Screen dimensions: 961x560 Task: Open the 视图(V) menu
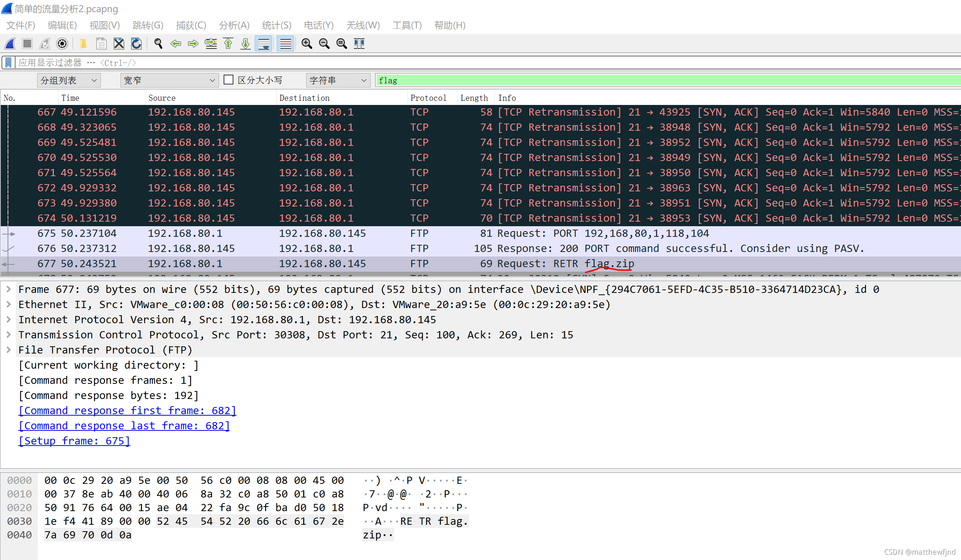105,25
